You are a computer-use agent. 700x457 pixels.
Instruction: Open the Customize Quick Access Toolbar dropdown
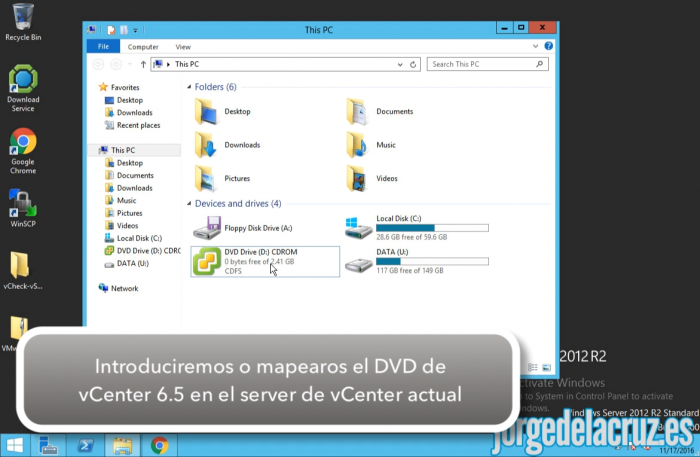coord(135,30)
